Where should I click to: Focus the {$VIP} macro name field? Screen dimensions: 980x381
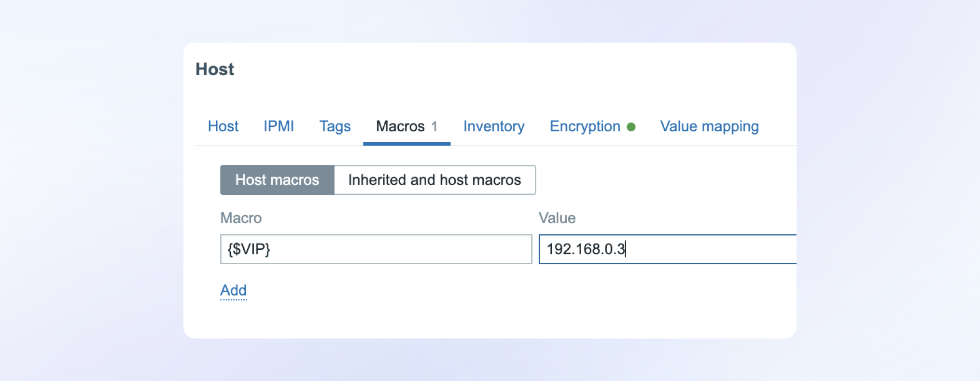point(376,249)
